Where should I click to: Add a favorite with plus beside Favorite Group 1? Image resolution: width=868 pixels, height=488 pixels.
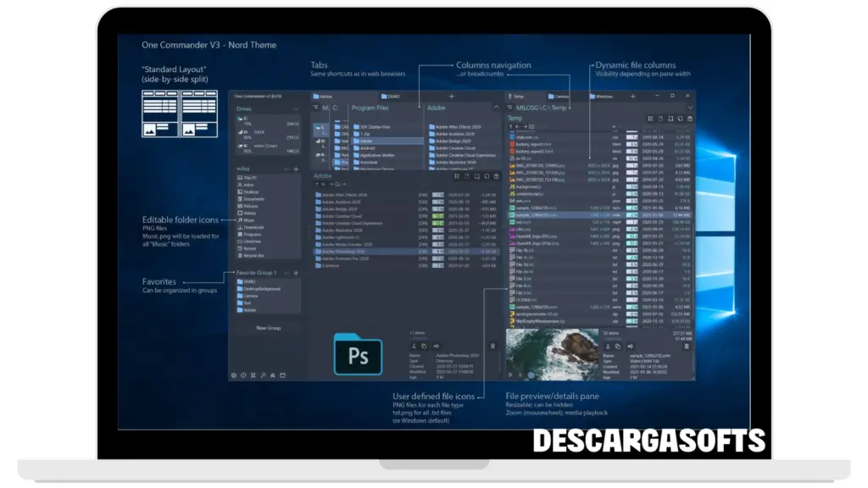(296, 273)
